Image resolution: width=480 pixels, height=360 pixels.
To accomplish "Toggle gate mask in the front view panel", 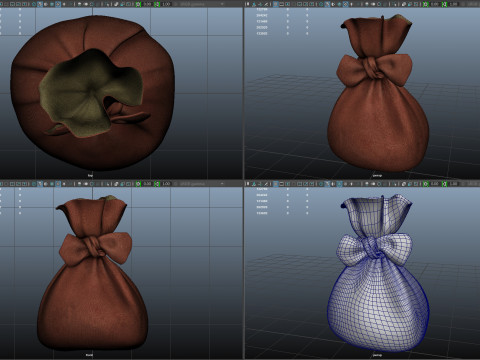I will point(6,184).
